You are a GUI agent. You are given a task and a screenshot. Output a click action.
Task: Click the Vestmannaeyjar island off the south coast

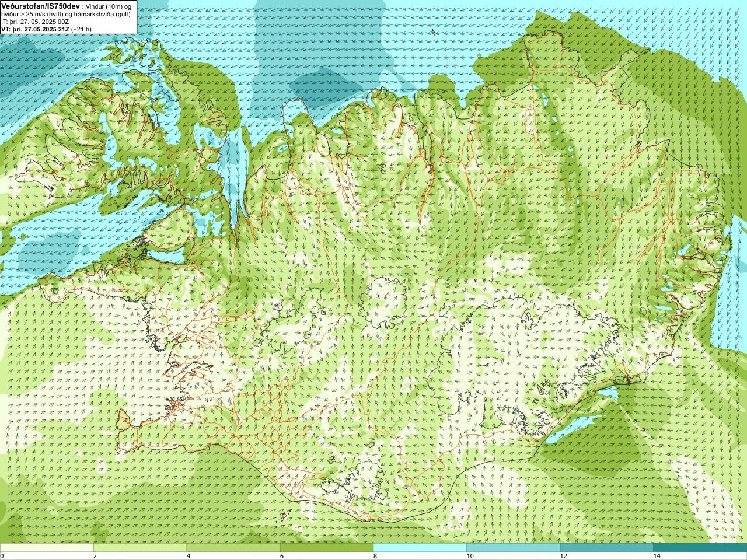coord(284,516)
